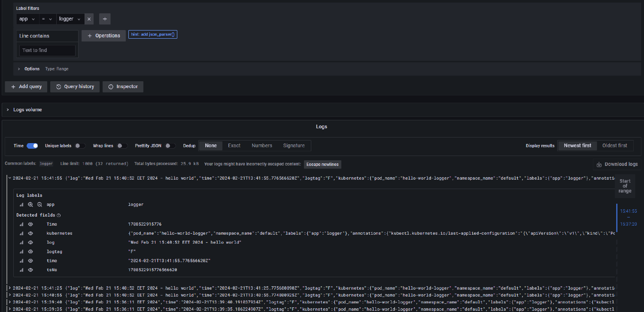Enable the Unique labels switch
This screenshot has height=312, width=644.
80,146
